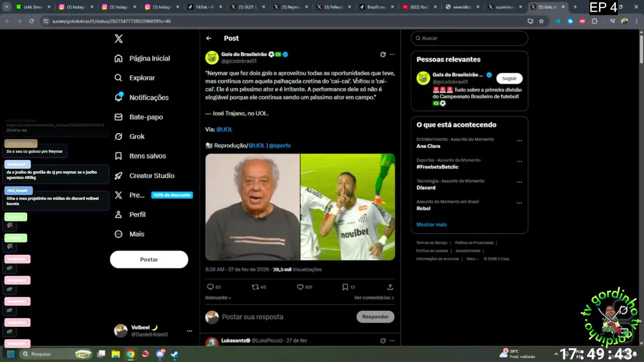Viewport: 644px width, 362px height.
Task: Click the browser address bar
Action: (x=282, y=21)
